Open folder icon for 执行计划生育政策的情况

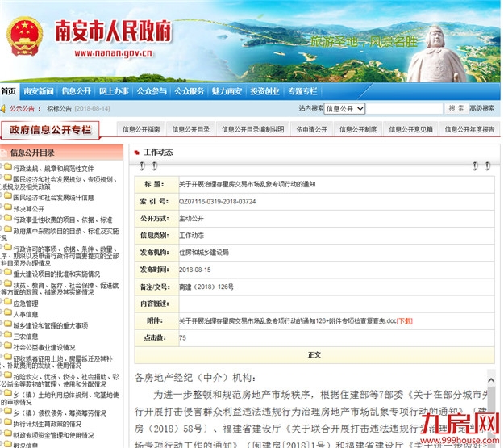pos(8,422)
